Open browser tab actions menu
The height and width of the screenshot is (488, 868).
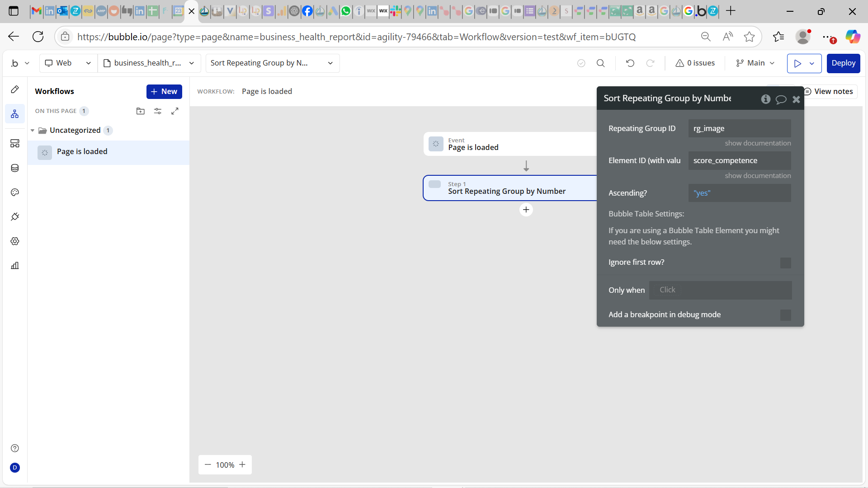coord(14,11)
